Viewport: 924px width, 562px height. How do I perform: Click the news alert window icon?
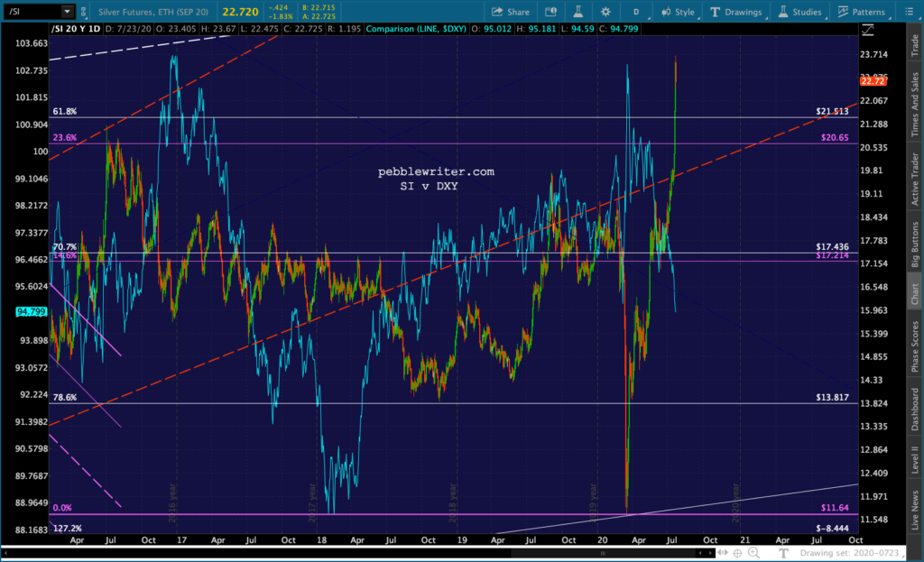coord(550,12)
